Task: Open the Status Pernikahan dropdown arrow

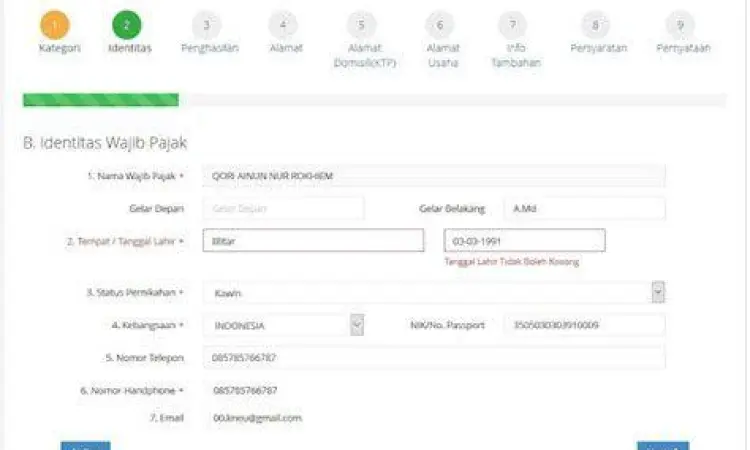Action: click(658, 292)
